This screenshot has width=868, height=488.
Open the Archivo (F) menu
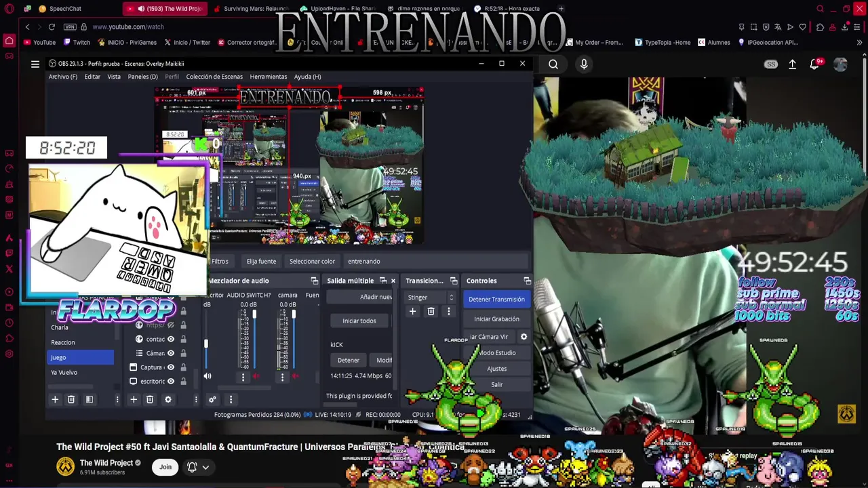pos(62,77)
